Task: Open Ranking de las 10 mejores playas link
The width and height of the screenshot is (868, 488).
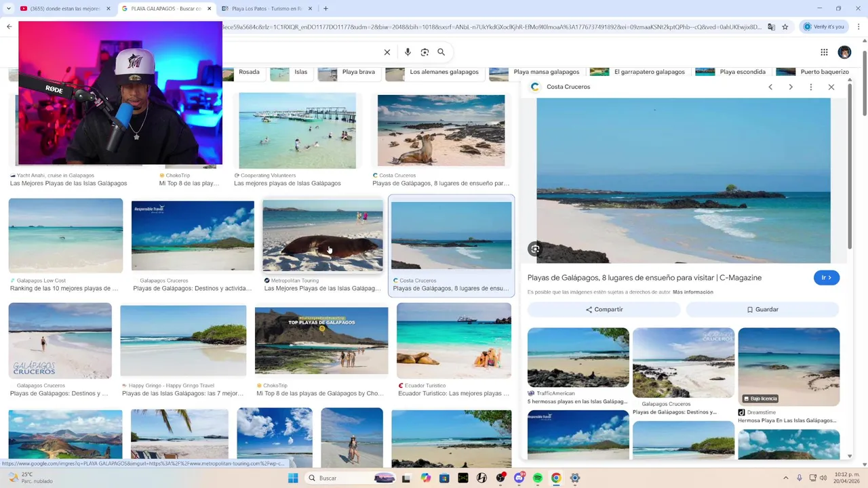Action: click(x=64, y=288)
